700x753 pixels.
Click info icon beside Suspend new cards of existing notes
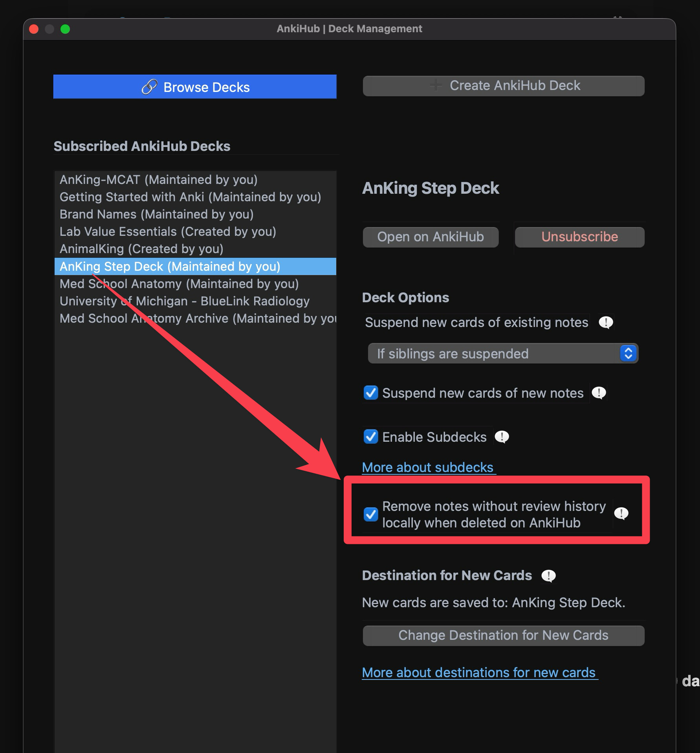tap(606, 323)
